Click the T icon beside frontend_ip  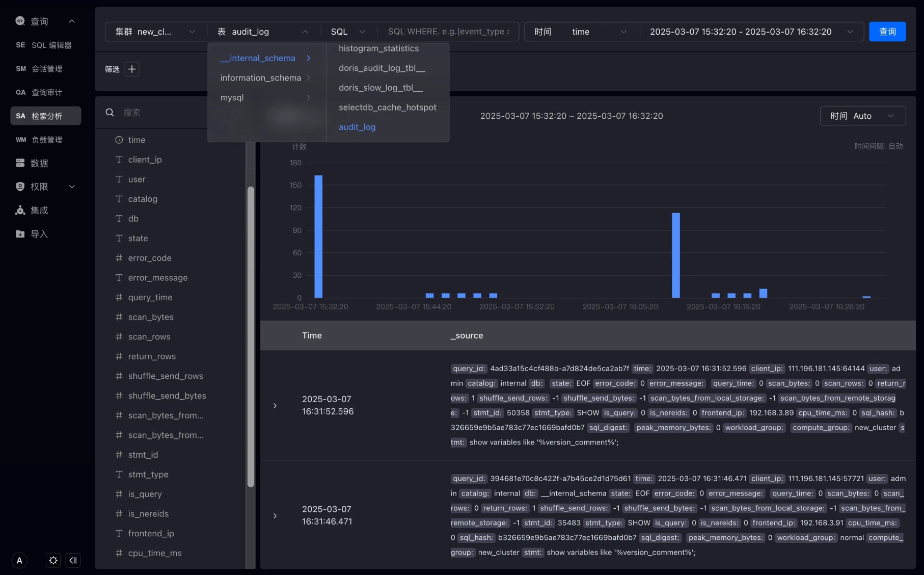click(x=119, y=533)
